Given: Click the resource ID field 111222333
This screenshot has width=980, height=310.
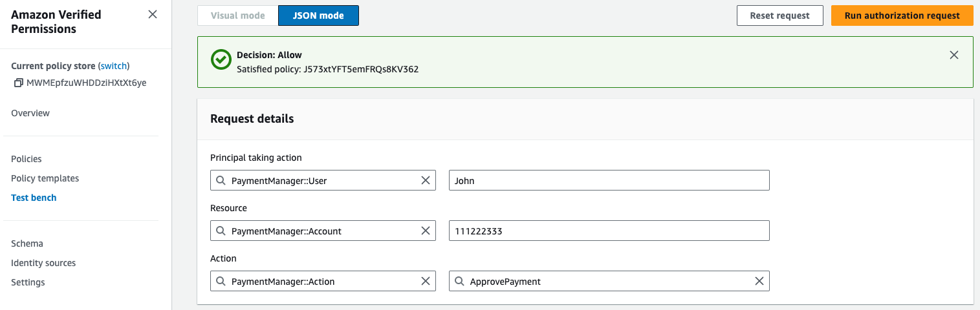Looking at the screenshot, I should (x=609, y=231).
